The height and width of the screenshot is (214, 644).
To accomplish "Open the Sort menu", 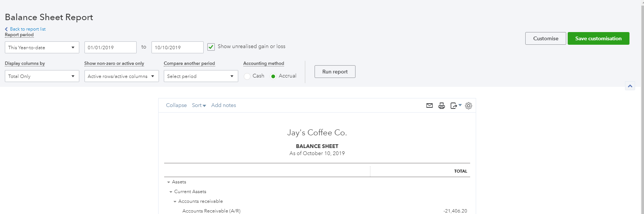I will pos(199,106).
